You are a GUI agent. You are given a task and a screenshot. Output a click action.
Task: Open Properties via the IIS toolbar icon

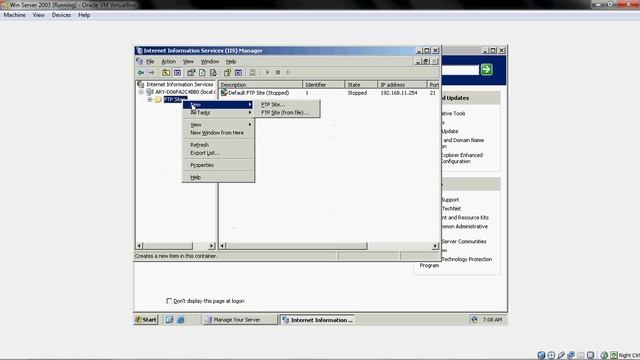tap(191, 73)
